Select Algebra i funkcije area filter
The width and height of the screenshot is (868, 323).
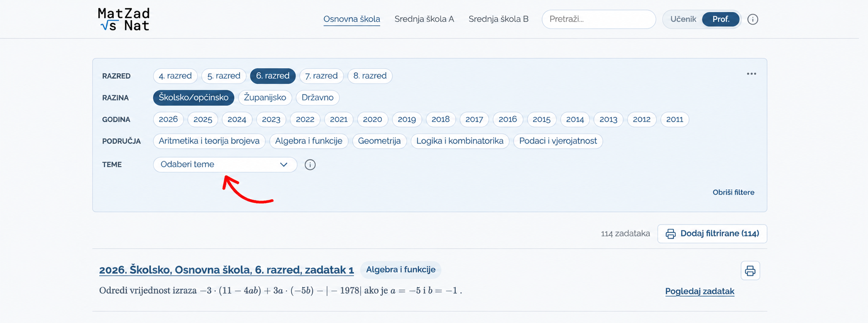(308, 141)
